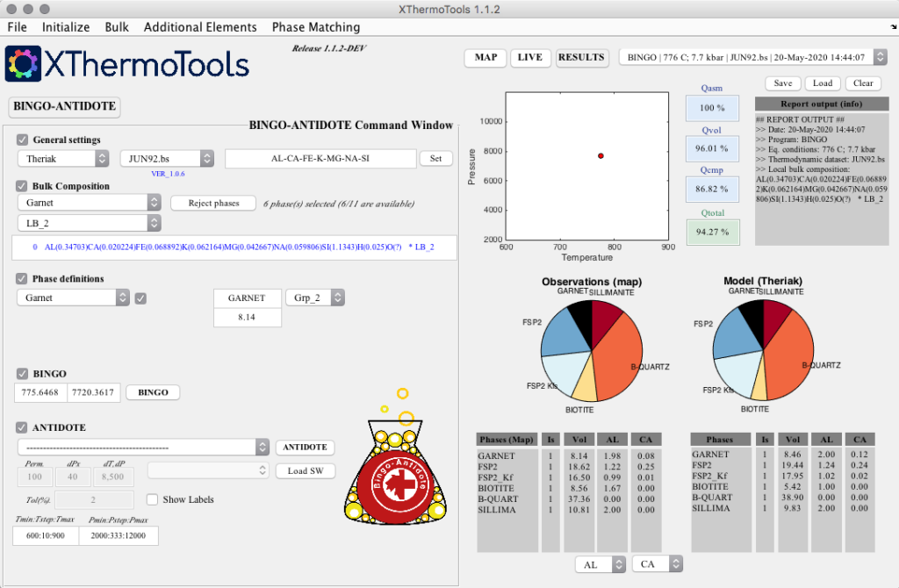Open the empty dropdown beside Load SW
This screenshot has height=588, width=899.
(x=207, y=470)
